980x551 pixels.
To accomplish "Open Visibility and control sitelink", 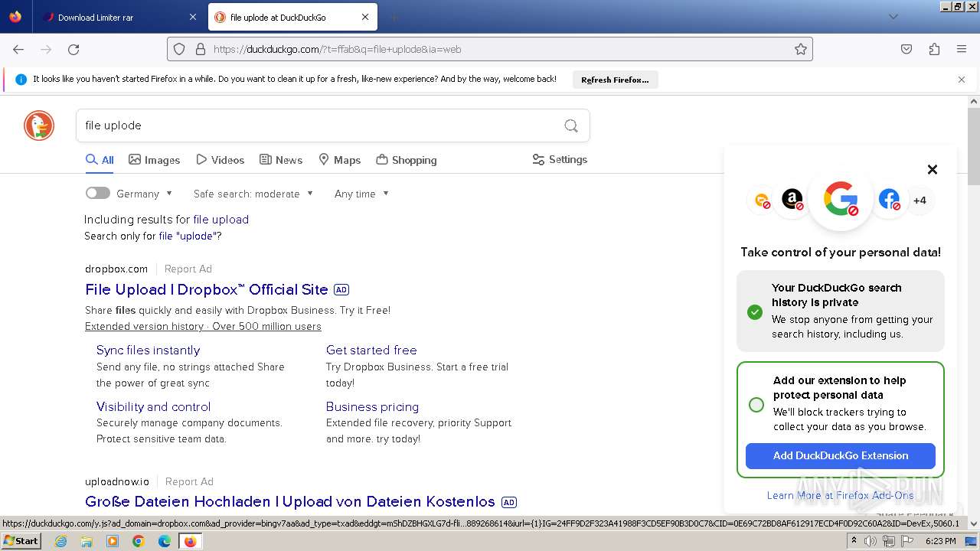I will 153,406.
